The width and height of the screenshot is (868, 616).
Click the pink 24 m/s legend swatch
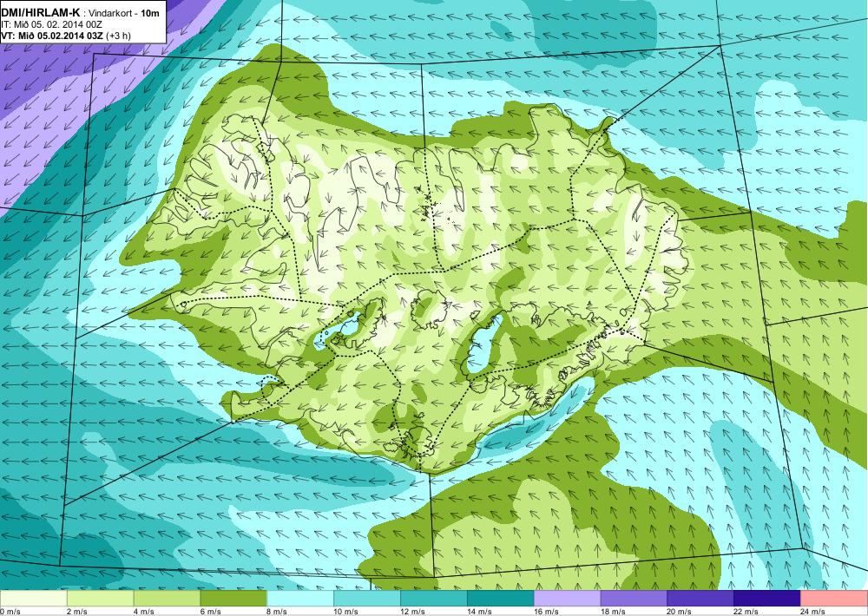click(x=833, y=599)
